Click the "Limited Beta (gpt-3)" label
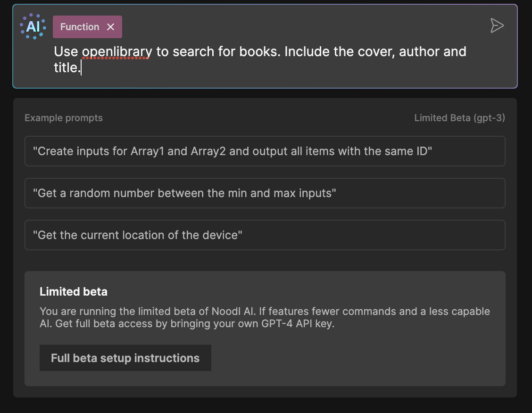The width and height of the screenshot is (532, 413). [459, 118]
